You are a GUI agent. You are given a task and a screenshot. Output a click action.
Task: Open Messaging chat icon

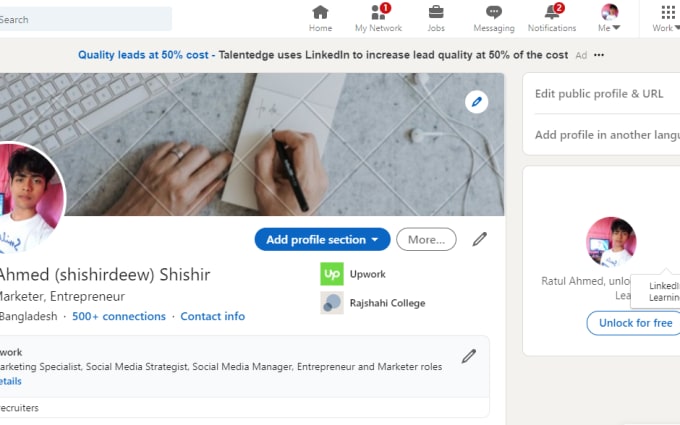[494, 13]
